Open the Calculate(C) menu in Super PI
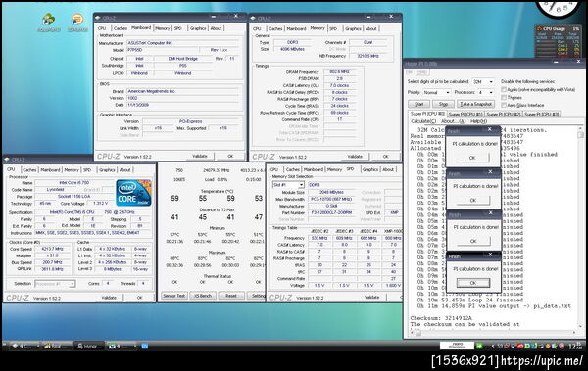The height and width of the screenshot is (371, 588). point(423,121)
